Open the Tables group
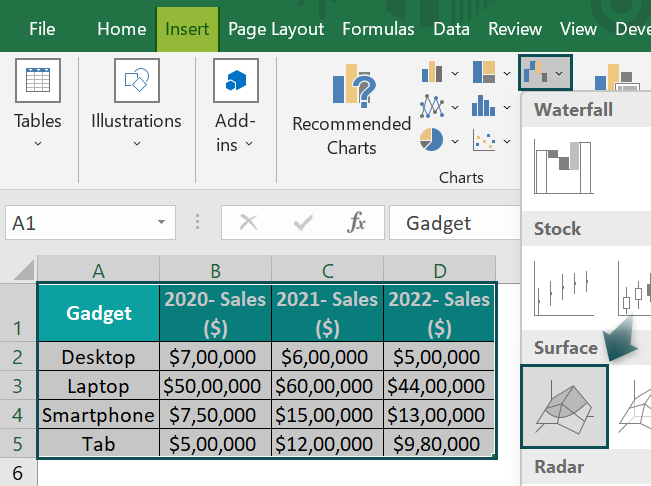 pos(38,104)
